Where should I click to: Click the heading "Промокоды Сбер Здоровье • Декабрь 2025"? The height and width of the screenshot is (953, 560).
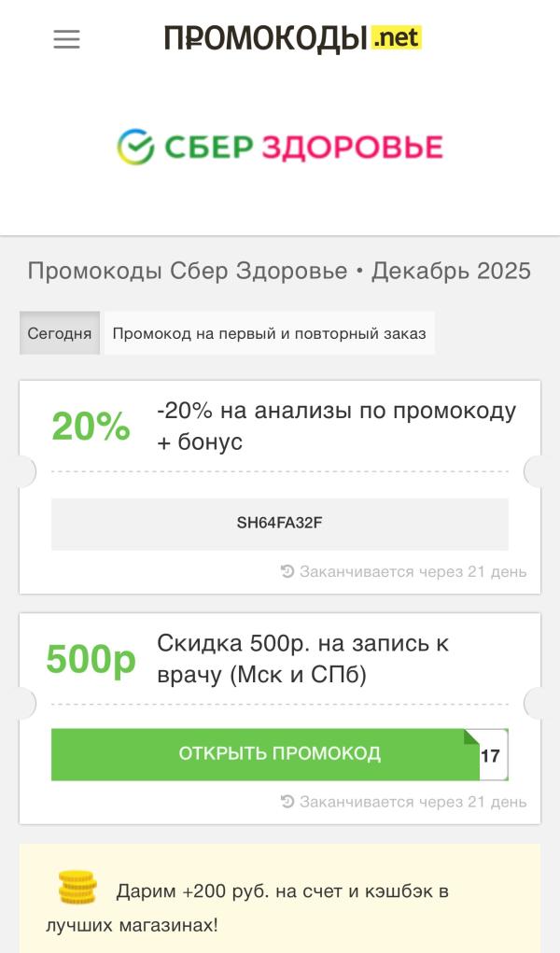(x=279, y=272)
